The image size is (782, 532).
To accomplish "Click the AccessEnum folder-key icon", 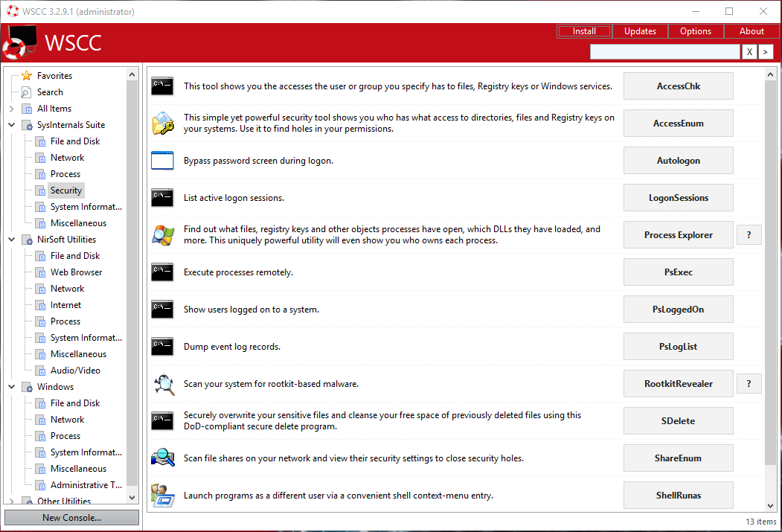I will tap(163, 124).
